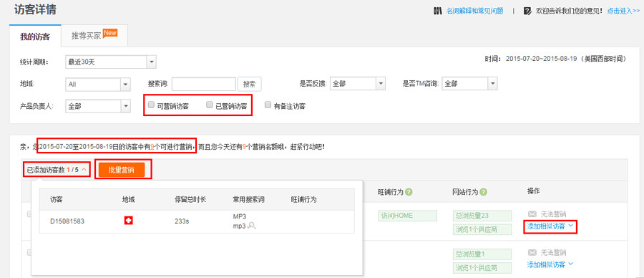
Task: Click the 常用搜索词 column header
Action: (x=248, y=200)
